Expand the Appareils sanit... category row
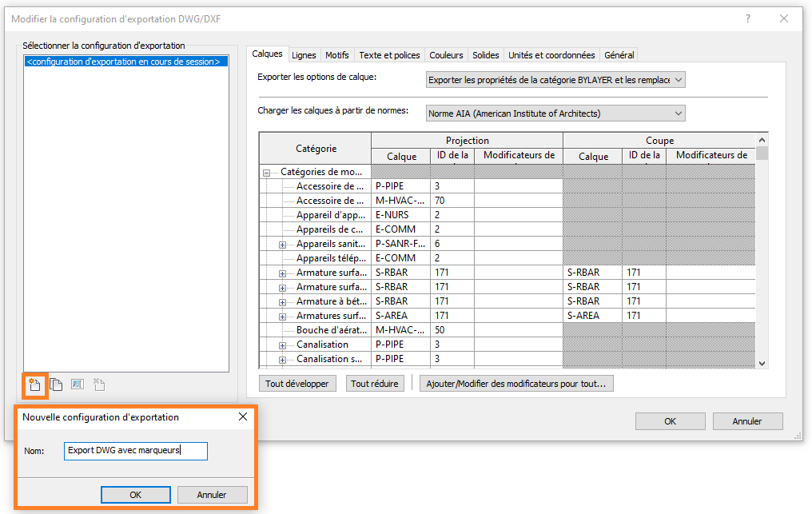This screenshot has width=812, height=514. click(x=283, y=244)
